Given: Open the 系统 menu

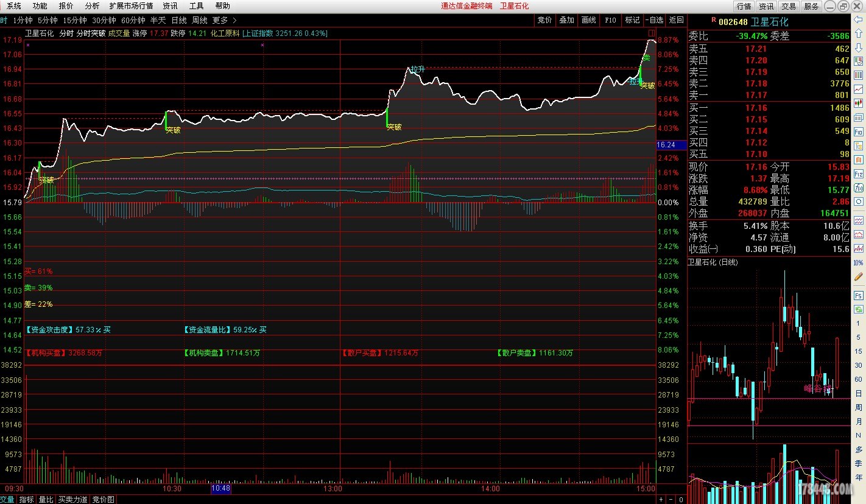Looking at the screenshot, I should click(x=13, y=6).
